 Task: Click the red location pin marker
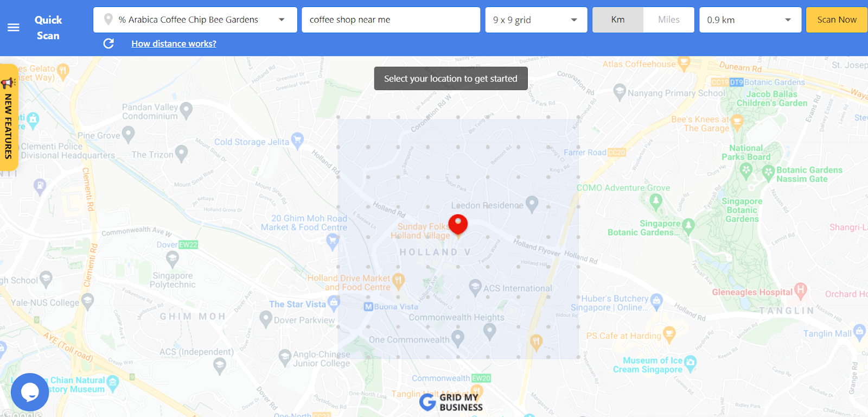(x=458, y=225)
